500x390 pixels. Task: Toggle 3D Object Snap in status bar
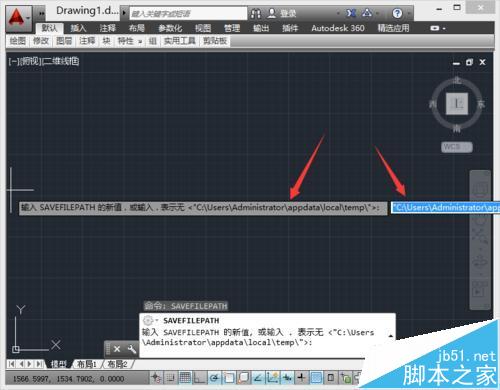243,378
